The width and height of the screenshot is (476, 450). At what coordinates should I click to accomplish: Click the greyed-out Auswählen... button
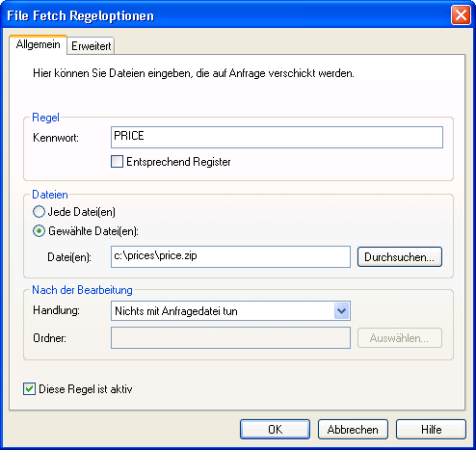tap(400, 338)
